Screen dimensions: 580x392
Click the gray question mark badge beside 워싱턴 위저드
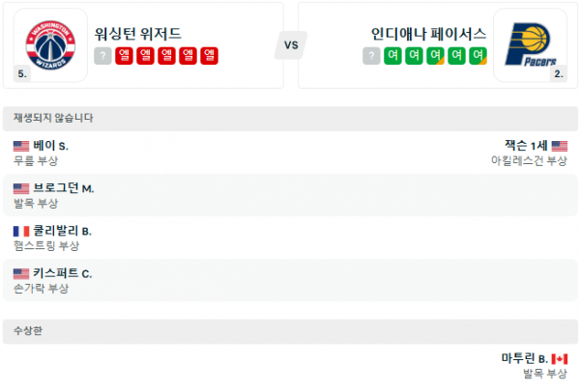tap(103, 57)
